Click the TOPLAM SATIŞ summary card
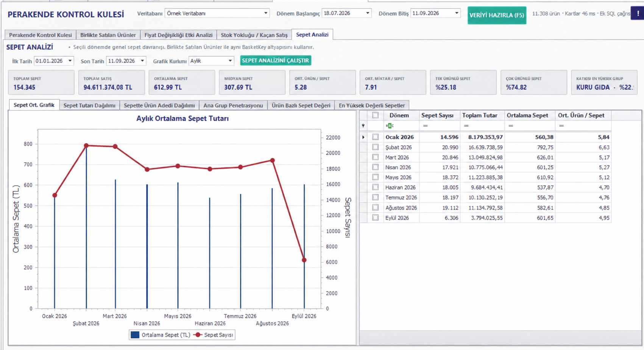The image size is (644, 350). [x=111, y=82]
